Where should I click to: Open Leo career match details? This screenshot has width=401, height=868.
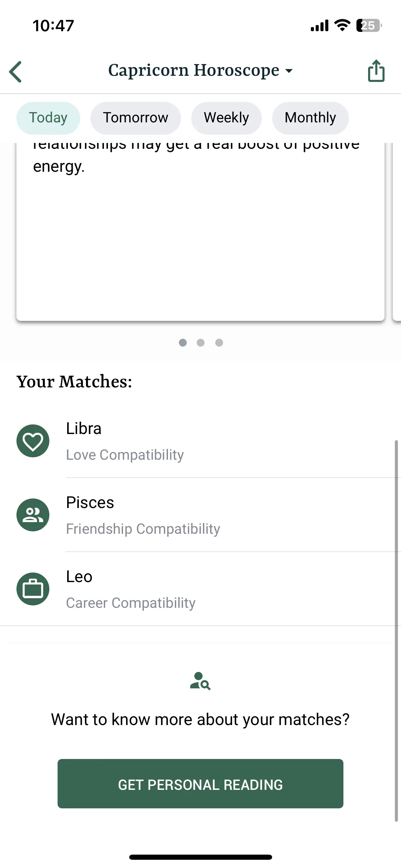coord(200,589)
